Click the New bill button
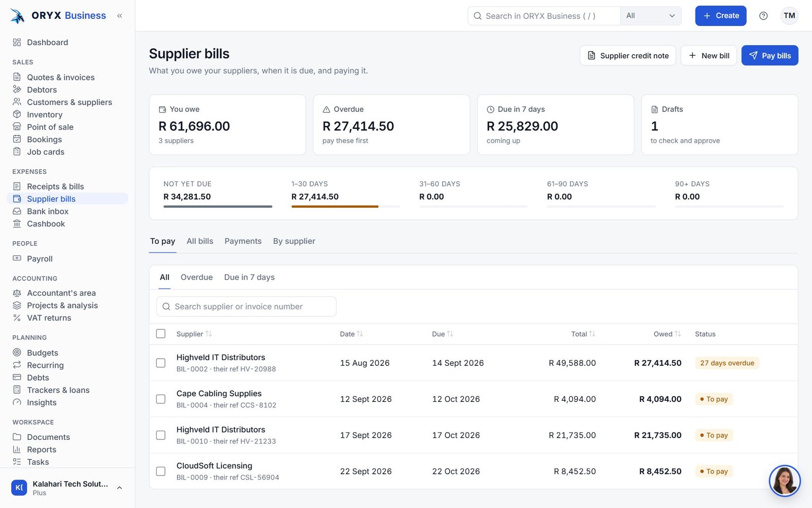This screenshot has height=508, width=812. pos(708,55)
